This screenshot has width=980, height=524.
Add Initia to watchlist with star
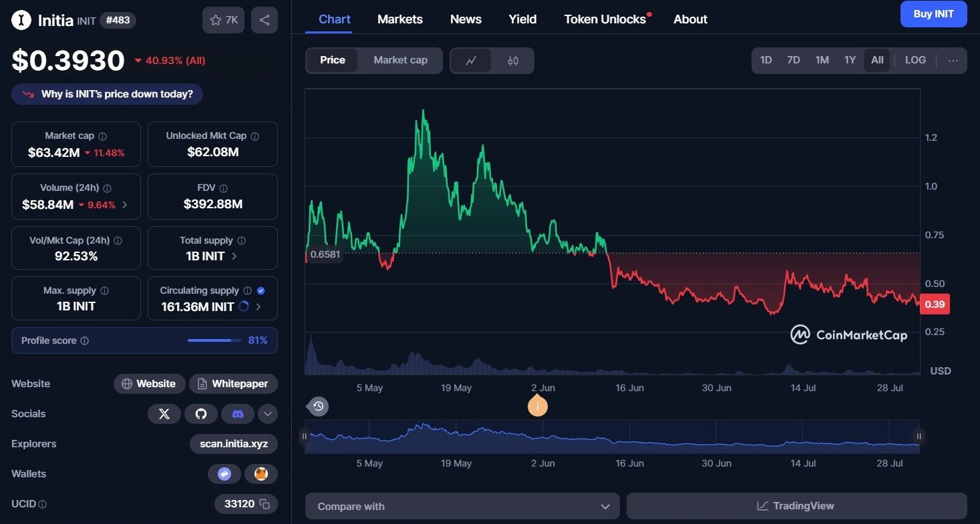point(224,20)
